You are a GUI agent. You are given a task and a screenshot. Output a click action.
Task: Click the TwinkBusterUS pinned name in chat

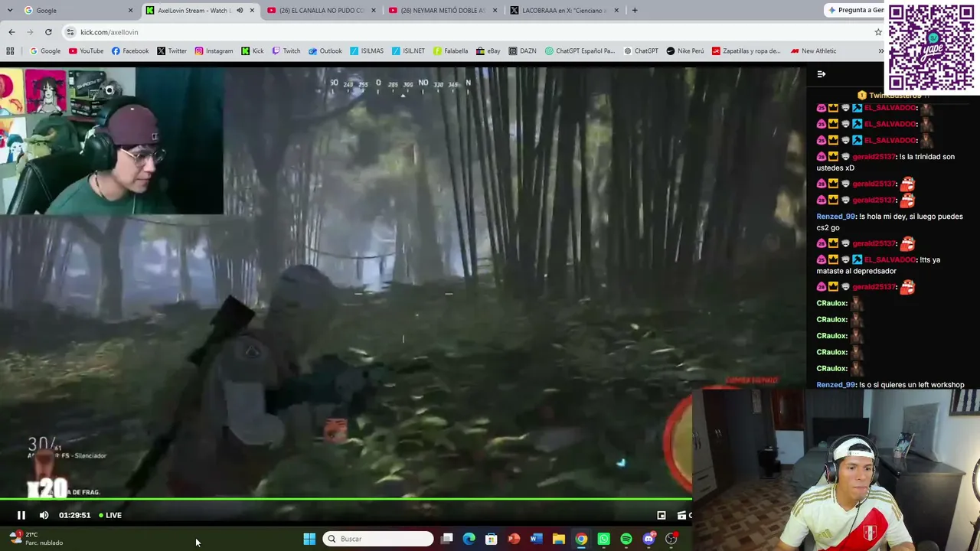point(895,96)
